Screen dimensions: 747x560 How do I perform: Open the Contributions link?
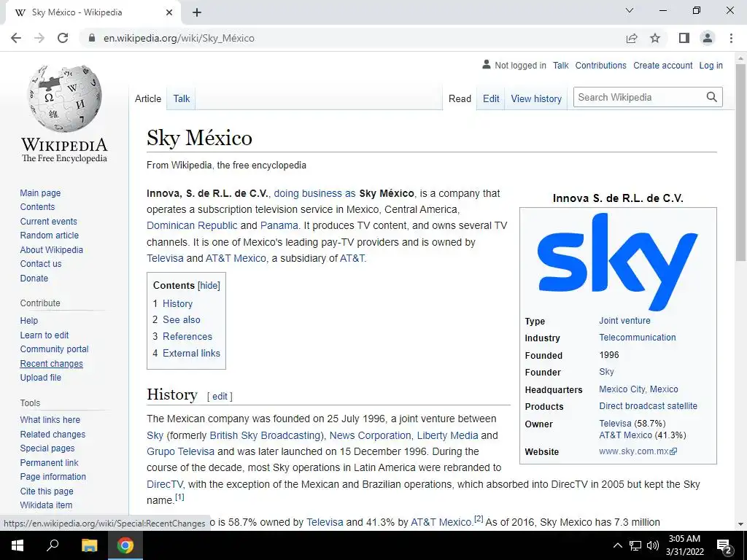[x=601, y=65]
